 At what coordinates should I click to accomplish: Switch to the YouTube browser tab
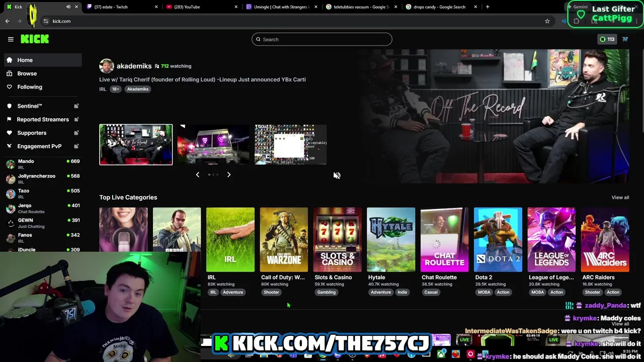(201, 7)
